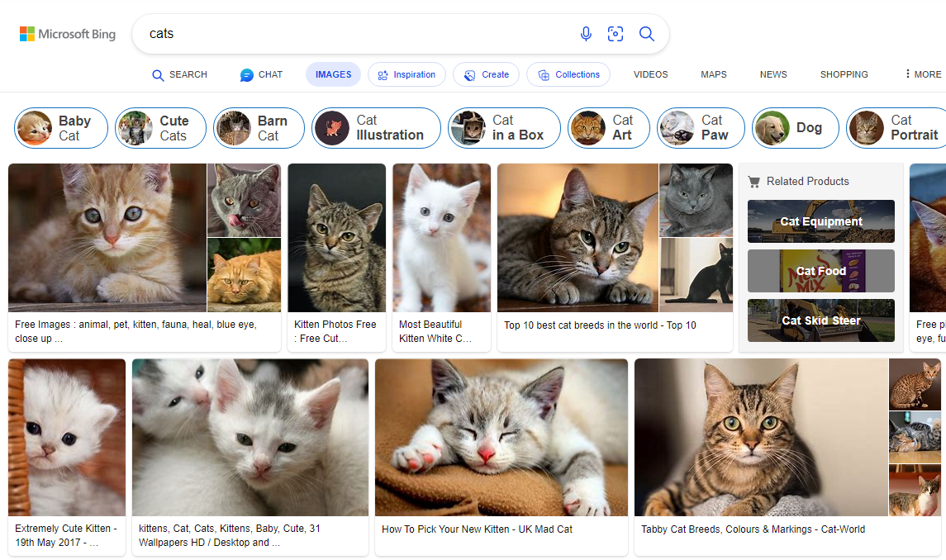Click the shopping cart icon beside Related Products

755,181
